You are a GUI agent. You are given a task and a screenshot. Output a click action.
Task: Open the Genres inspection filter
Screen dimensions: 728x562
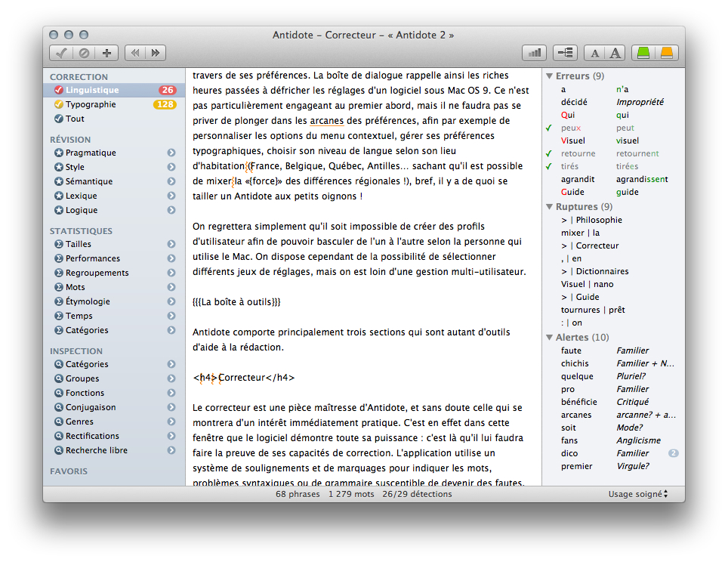pyautogui.click(x=114, y=421)
